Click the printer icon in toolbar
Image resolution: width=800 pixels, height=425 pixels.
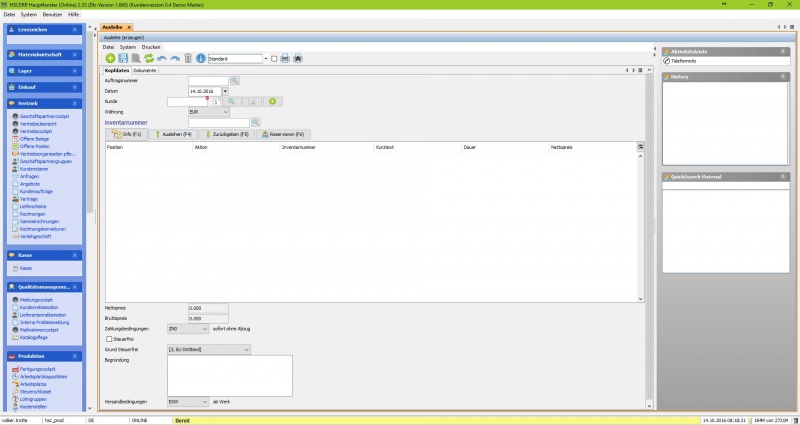point(285,59)
